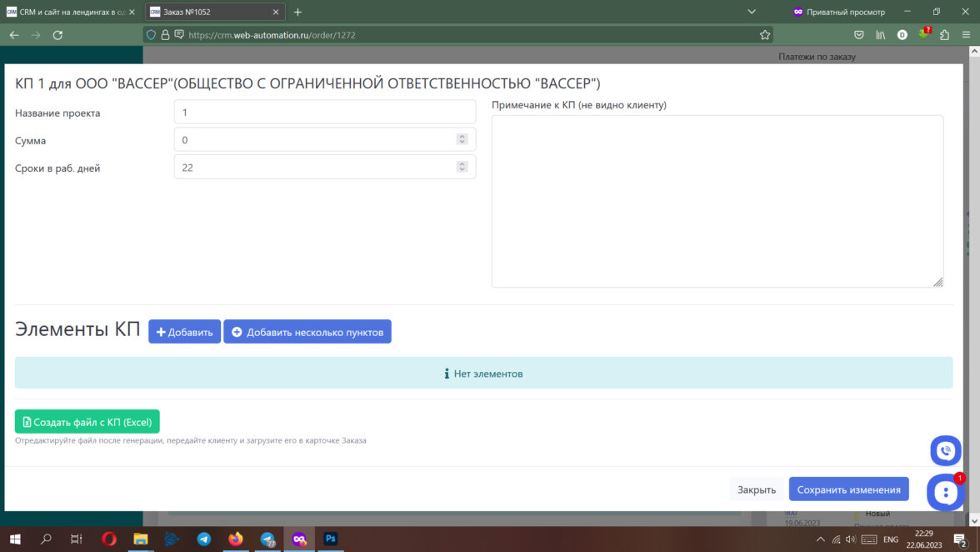Open Firefox from the taskbar
Viewport: 980px width, 552px height.
point(236,539)
